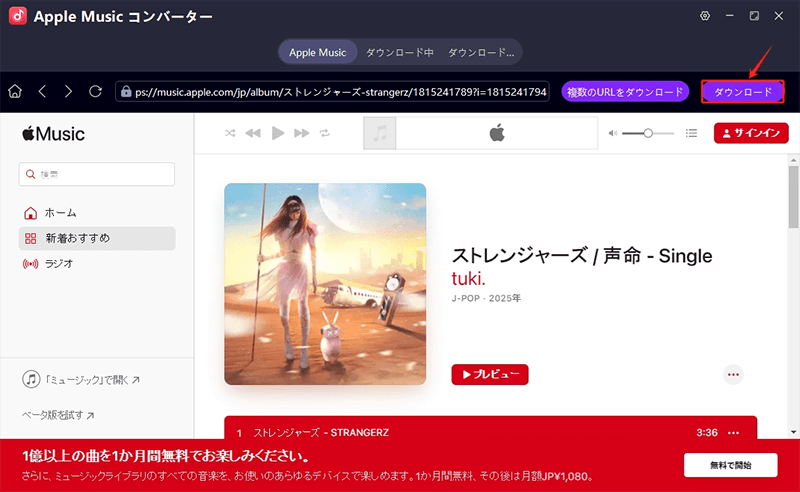Reload the page with refresh icon
The image size is (800, 492).
[95, 91]
